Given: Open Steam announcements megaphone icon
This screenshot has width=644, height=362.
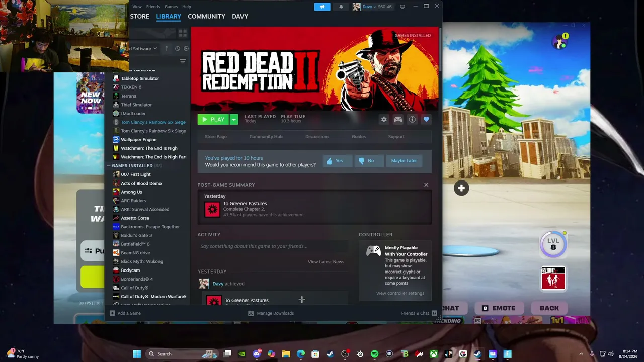Looking at the screenshot, I should click(322, 7).
